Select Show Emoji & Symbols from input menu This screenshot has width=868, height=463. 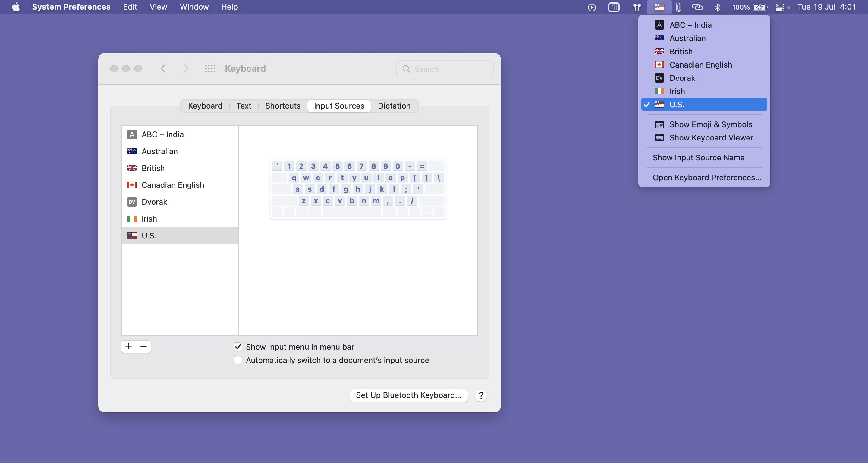pos(710,124)
